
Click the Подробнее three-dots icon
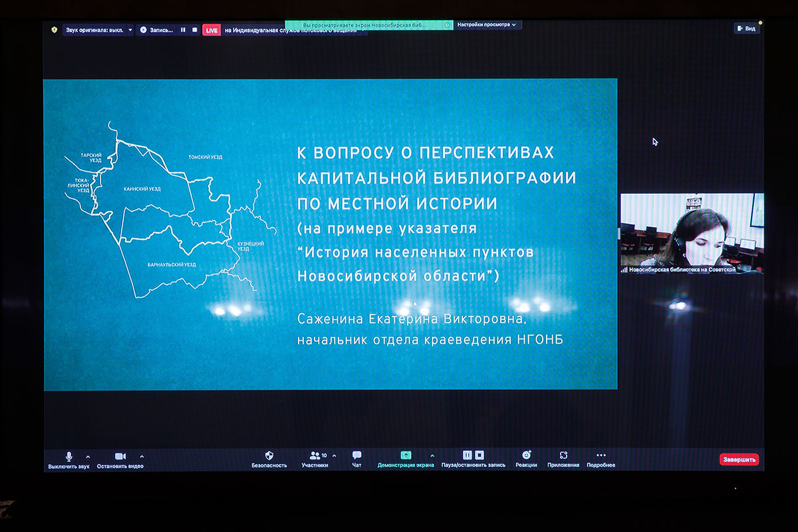[600, 456]
